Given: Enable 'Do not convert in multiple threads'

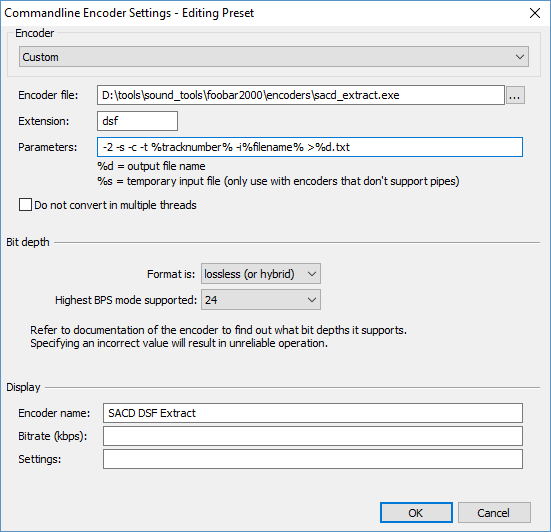Looking at the screenshot, I should tap(25, 205).
